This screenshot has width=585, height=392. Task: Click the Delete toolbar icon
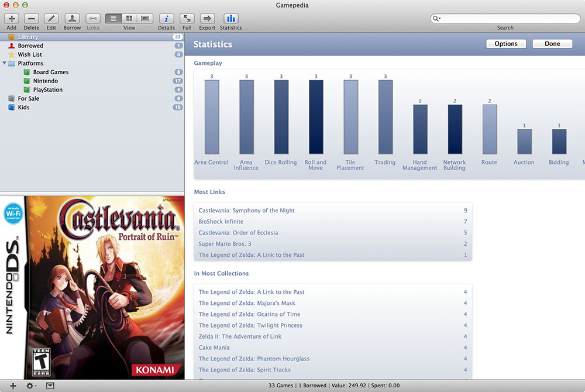tap(32, 19)
